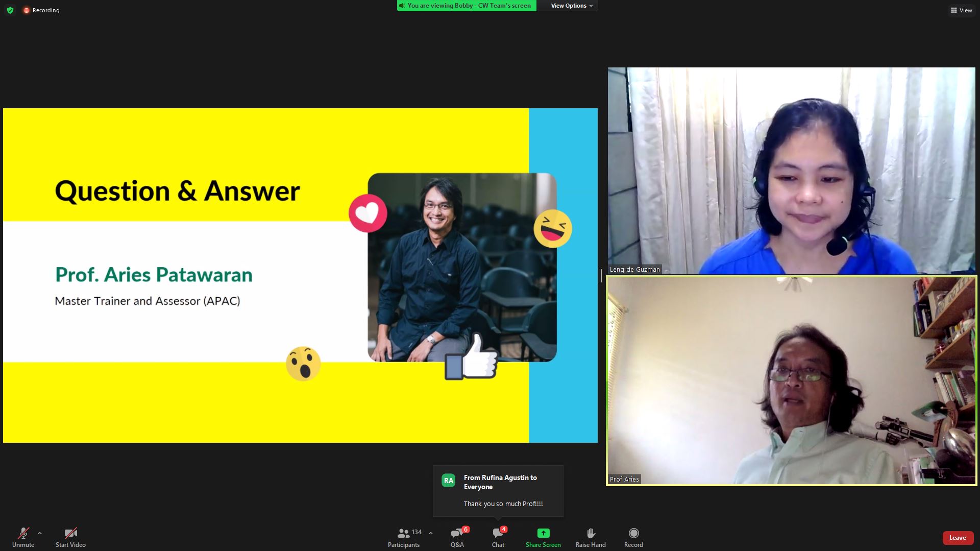The width and height of the screenshot is (980, 551).
Task: Select Leng de Guzman video tile
Action: pyautogui.click(x=791, y=171)
